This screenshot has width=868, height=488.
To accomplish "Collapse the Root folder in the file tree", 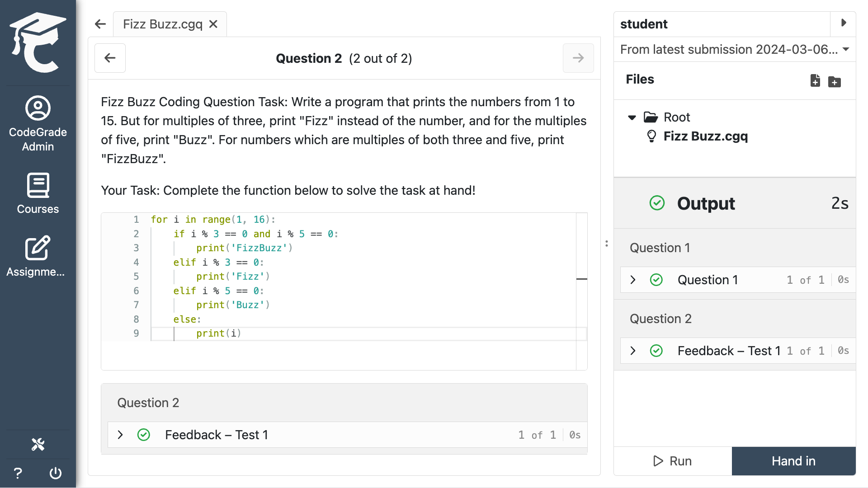I will tap(631, 117).
